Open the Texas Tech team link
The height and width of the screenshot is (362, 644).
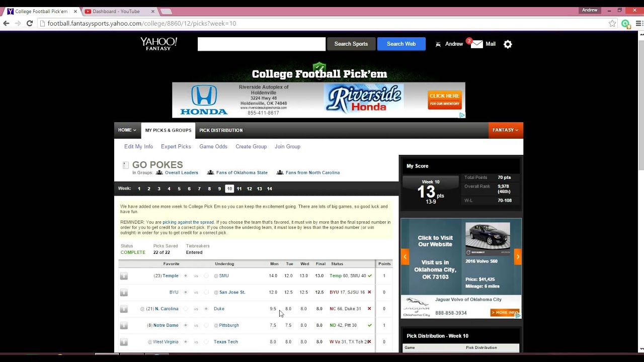click(225, 342)
